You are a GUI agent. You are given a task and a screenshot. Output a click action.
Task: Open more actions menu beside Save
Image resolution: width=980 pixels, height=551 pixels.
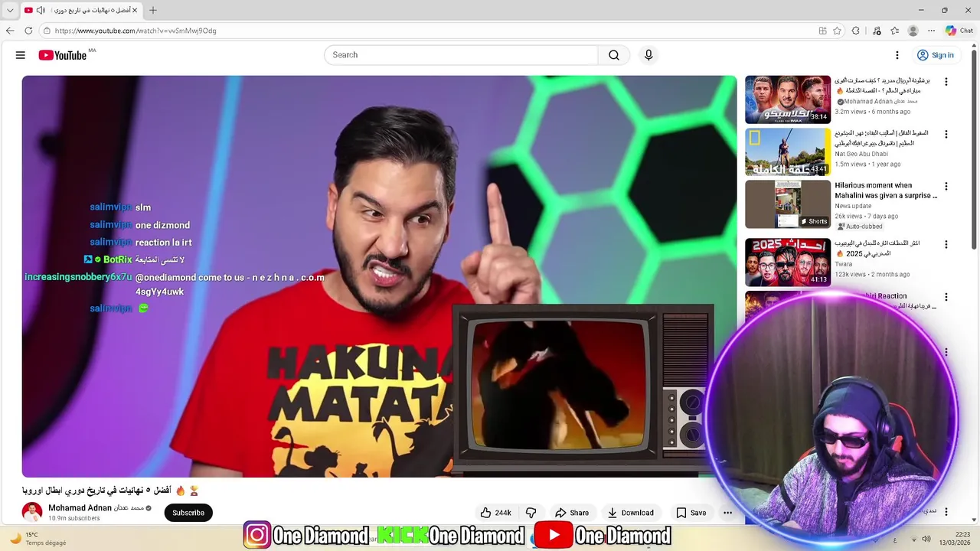pos(727,513)
